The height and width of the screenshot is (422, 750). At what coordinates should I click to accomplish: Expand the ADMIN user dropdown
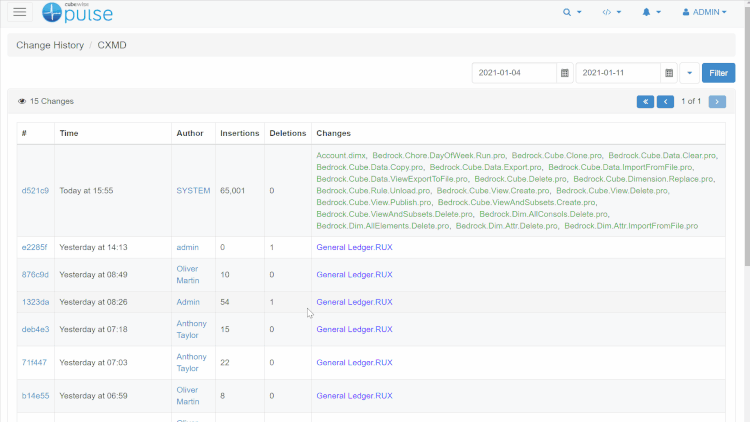coord(704,13)
